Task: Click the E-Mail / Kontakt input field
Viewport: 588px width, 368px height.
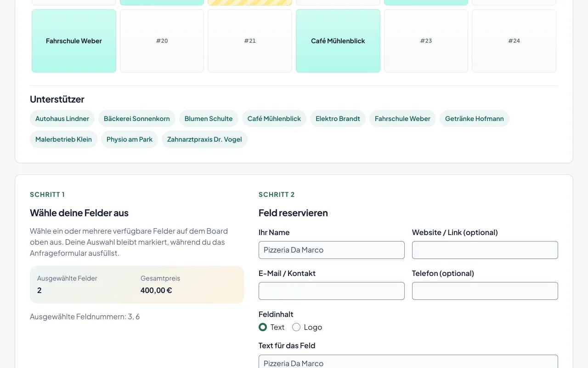Action: click(332, 291)
